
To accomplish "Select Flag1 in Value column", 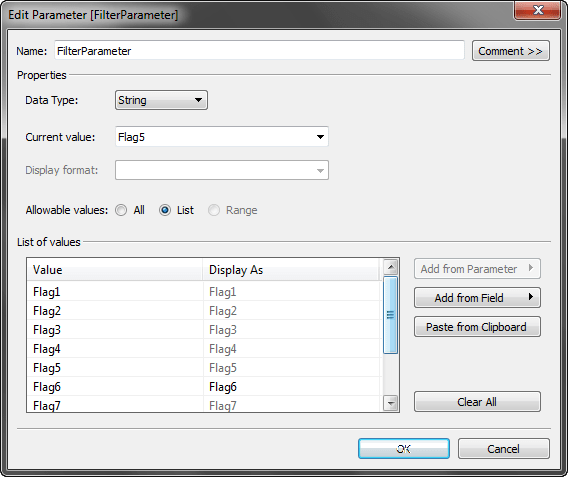I will point(115,292).
